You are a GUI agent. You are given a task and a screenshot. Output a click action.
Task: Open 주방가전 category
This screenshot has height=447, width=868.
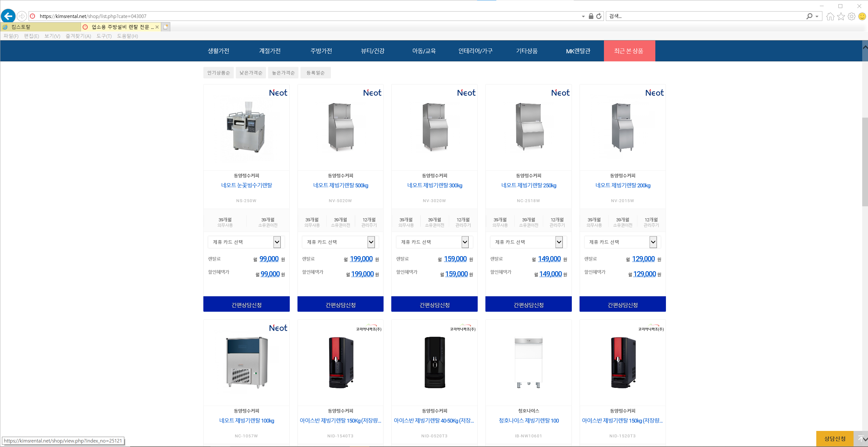pyautogui.click(x=321, y=51)
